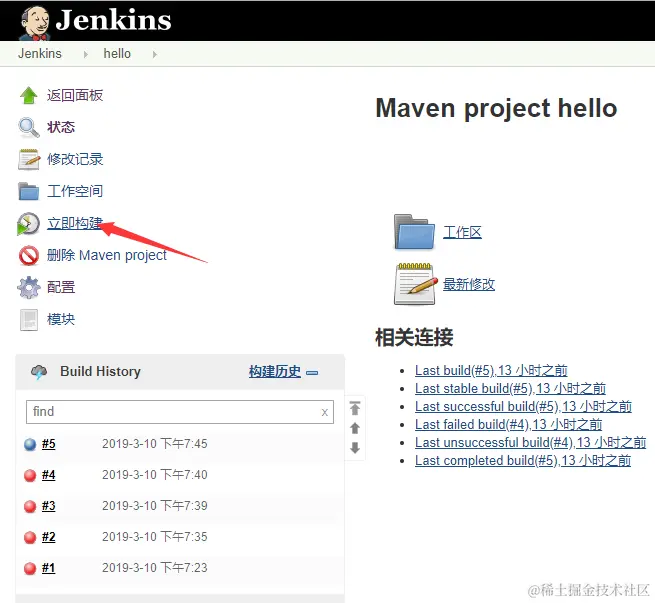The height and width of the screenshot is (603, 655).
Task: Go back via 返回面板
Action: [x=75, y=95]
